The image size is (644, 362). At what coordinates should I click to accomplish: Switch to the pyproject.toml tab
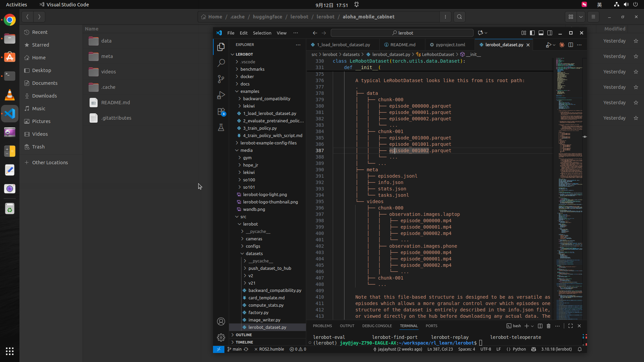[450, 45]
